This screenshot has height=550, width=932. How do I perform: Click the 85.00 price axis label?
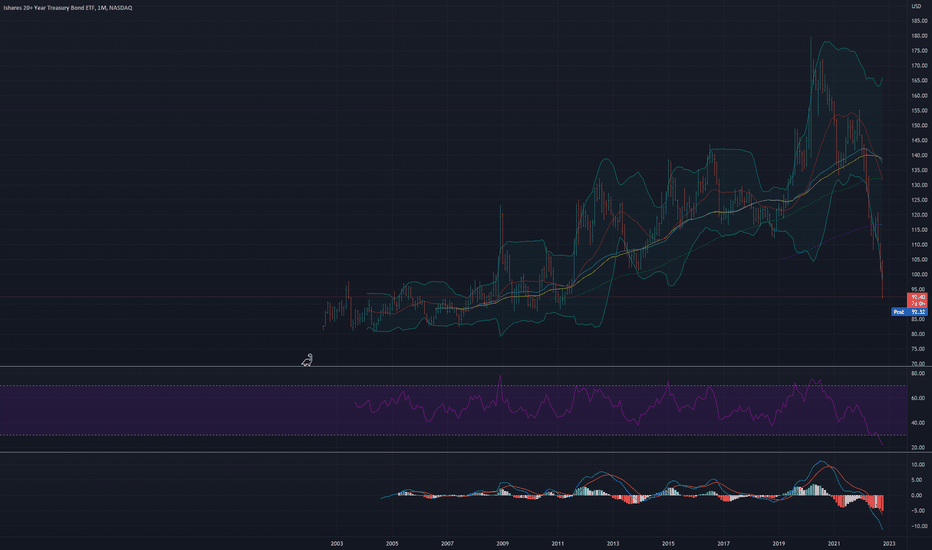coord(918,319)
